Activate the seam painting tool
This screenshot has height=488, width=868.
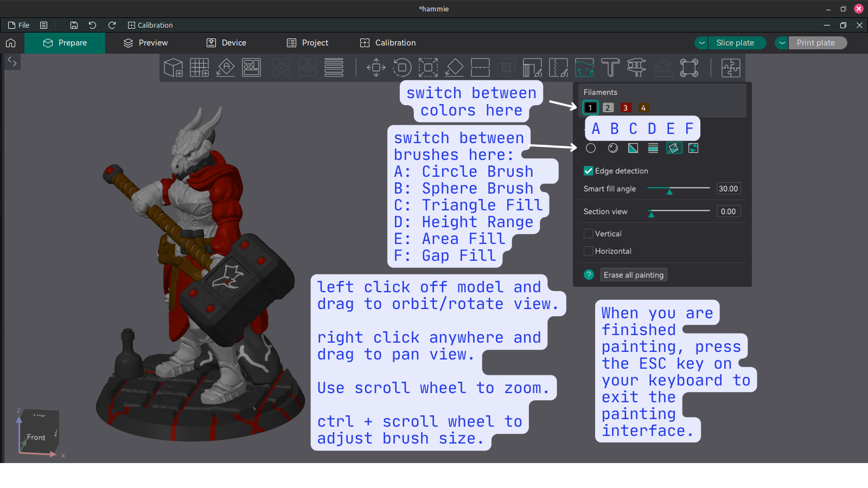point(558,67)
